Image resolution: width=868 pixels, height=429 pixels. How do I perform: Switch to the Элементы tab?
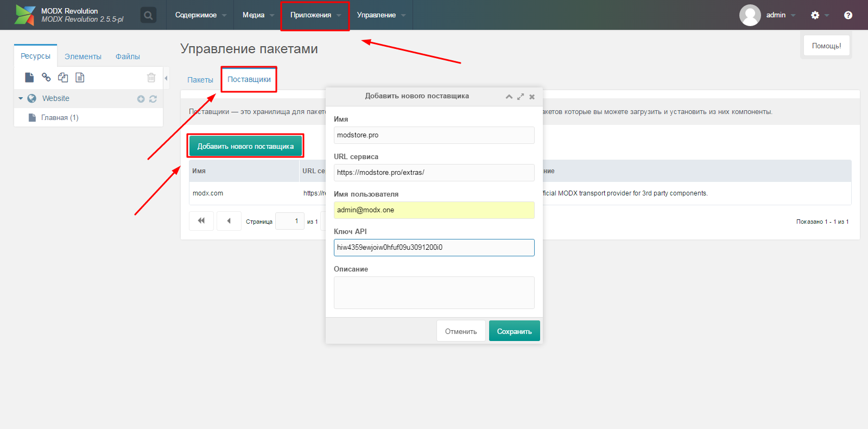tap(83, 56)
